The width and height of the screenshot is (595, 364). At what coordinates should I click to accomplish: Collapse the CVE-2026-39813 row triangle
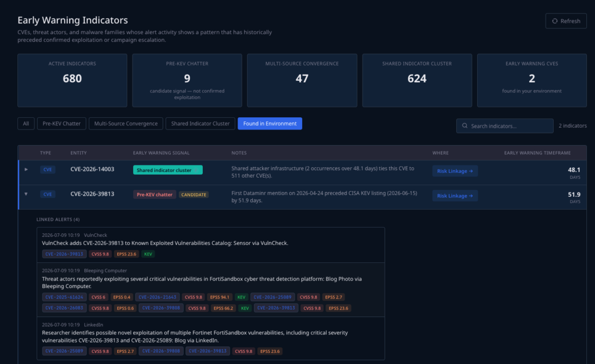26,194
